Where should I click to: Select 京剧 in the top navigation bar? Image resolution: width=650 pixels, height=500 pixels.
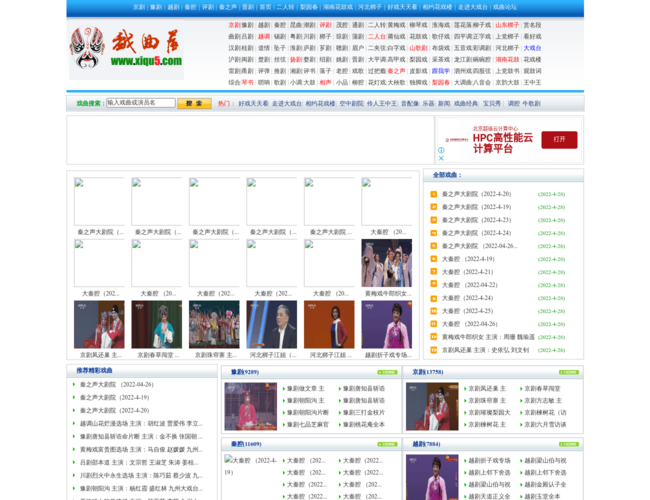139,7
